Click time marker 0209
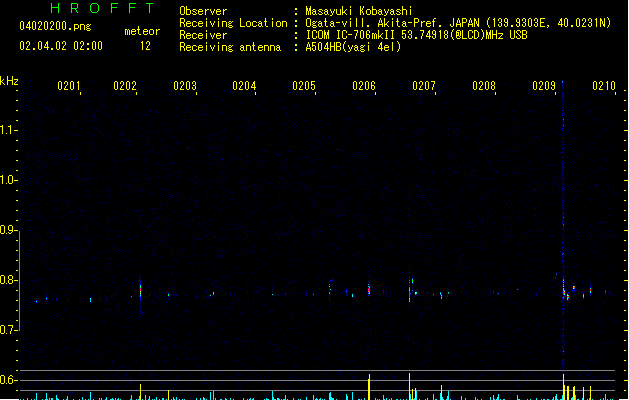Image resolution: width=629 pixels, height=400 pixels. (544, 86)
